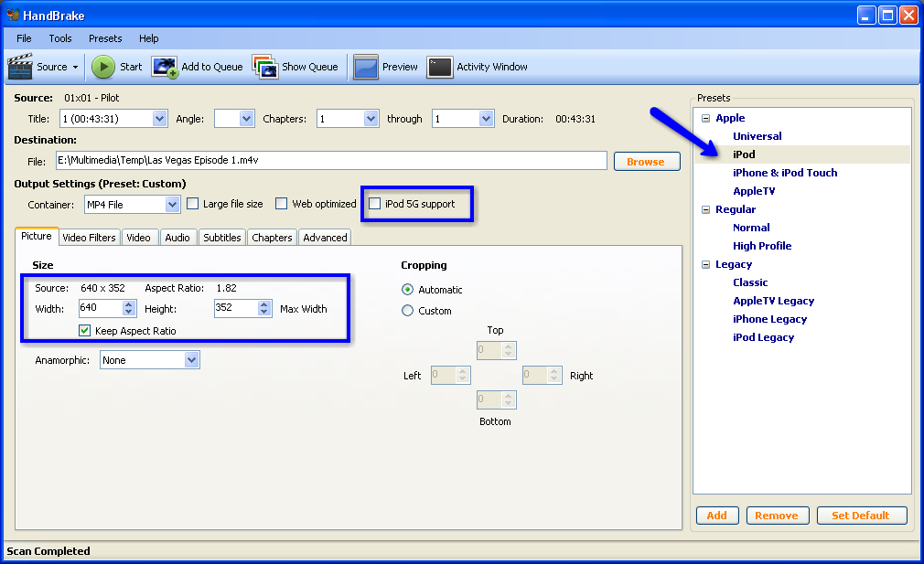Image resolution: width=924 pixels, height=564 pixels.
Task: Select the Classic preset
Action: [x=750, y=282]
